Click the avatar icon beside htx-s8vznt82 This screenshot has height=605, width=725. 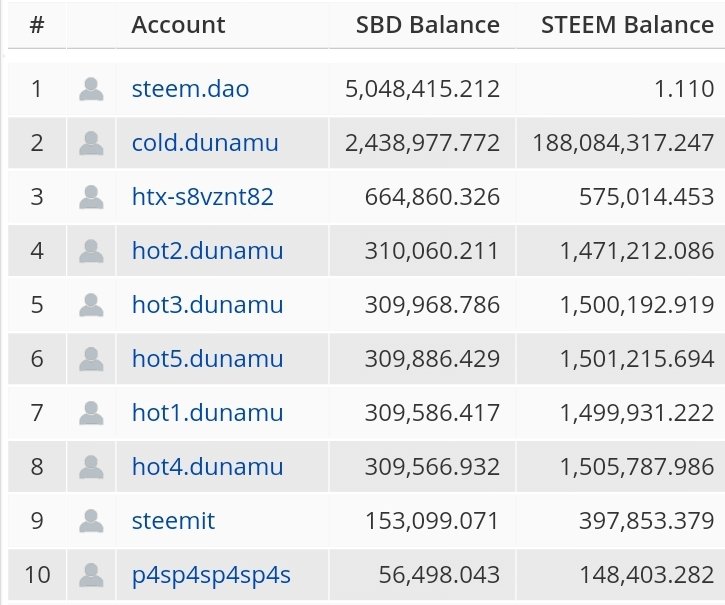[91, 197]
